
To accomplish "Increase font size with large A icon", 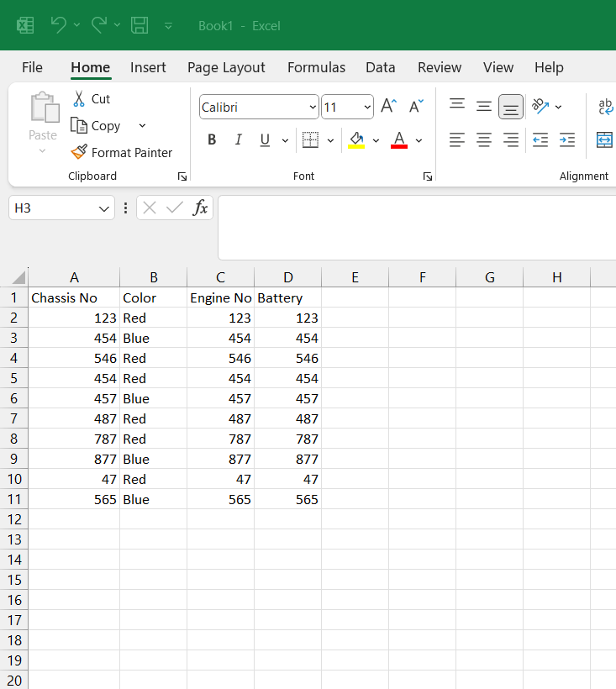I will tap(389, 106).
